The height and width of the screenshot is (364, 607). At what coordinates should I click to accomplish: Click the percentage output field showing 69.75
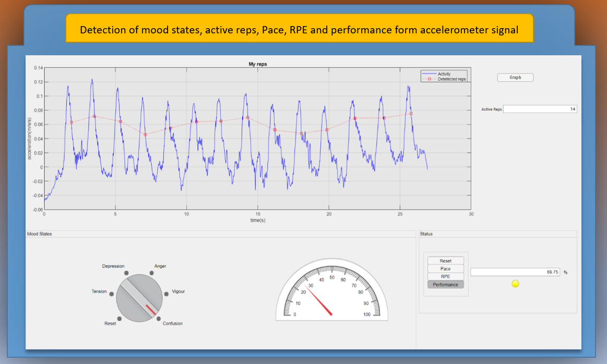point(515,272)
